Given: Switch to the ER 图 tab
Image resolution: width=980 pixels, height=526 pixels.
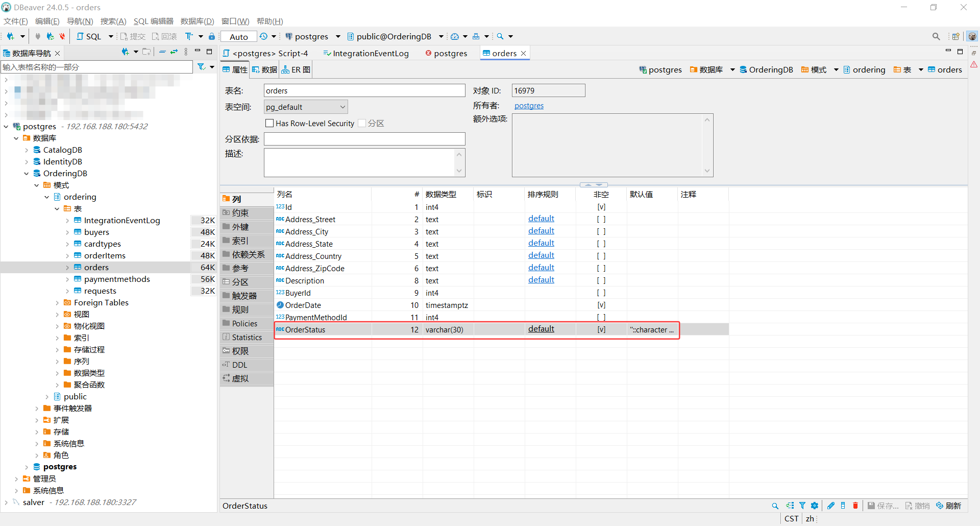Looking at the screenshot, I should pos(296,69).
